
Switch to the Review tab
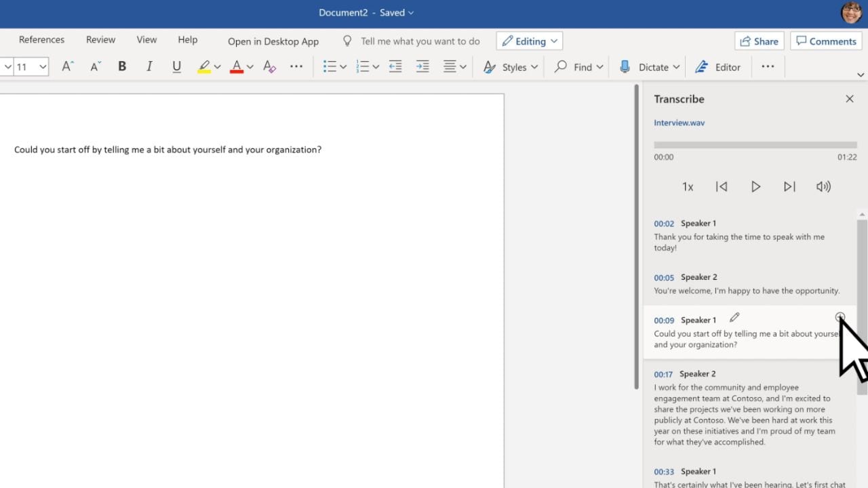pyautogui.click(x=100, y=39)
